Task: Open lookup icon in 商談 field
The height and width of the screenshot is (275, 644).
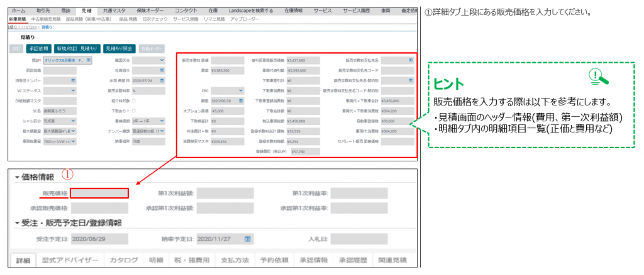Action: (89, 60)
